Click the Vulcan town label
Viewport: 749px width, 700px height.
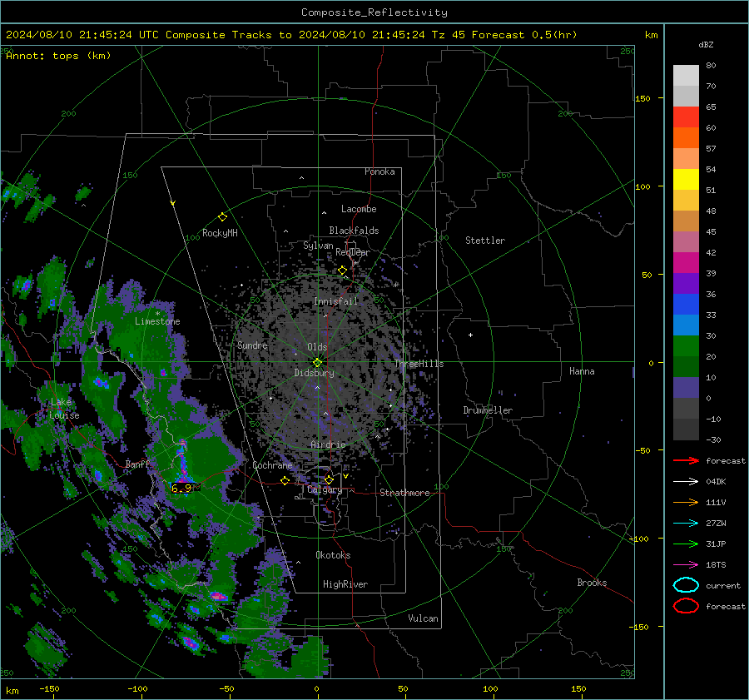tap(423, 618)
